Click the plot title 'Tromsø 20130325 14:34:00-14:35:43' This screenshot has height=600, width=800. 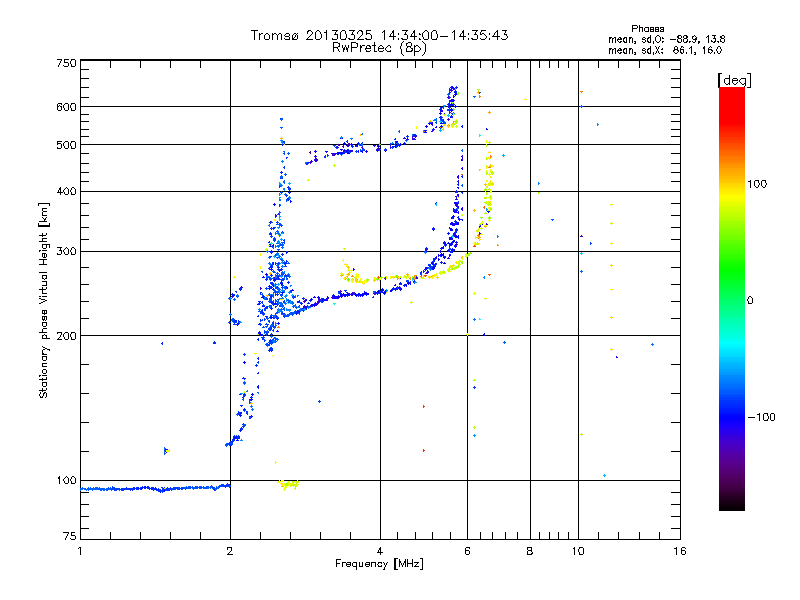[x=379, y=35]
